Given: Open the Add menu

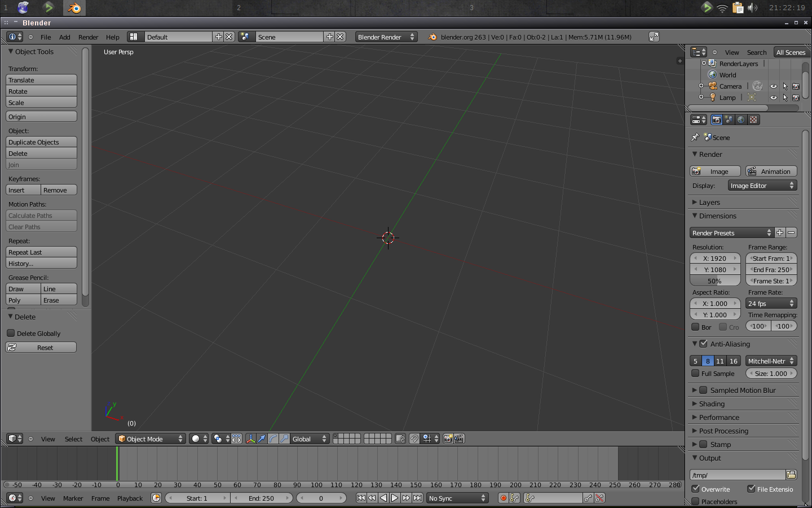Looking at the screenshot, I should [64, 37].
